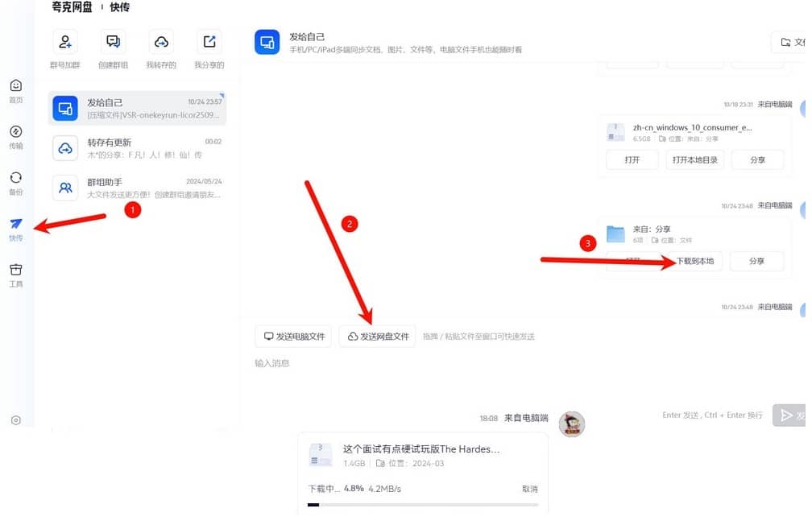Screen dimensions: 812x521
Task: Click the download progress bar
Action: point(422,503)
